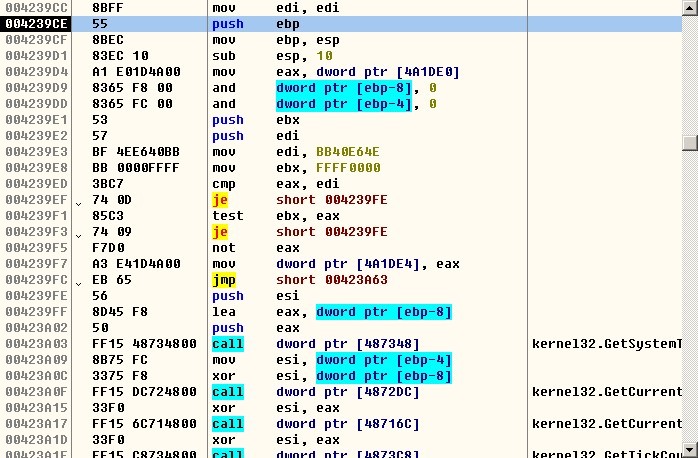Select address 004239CF row
This screenshot has height=458, width=698.
(x=36, y=40)
